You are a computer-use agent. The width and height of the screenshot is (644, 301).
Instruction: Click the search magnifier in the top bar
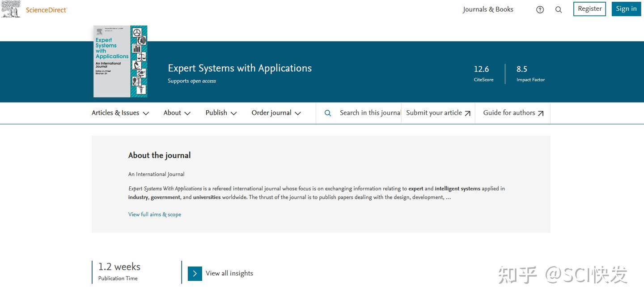coord(558,9)
